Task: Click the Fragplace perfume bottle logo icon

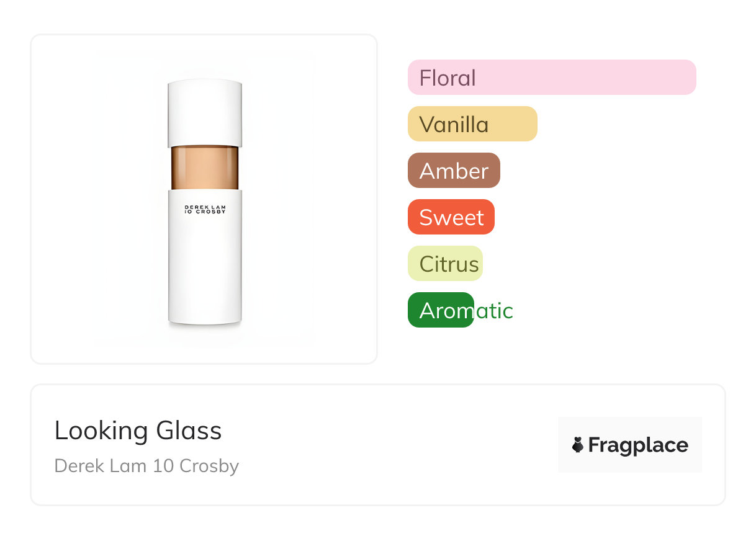Action: (x=578, y=445)
